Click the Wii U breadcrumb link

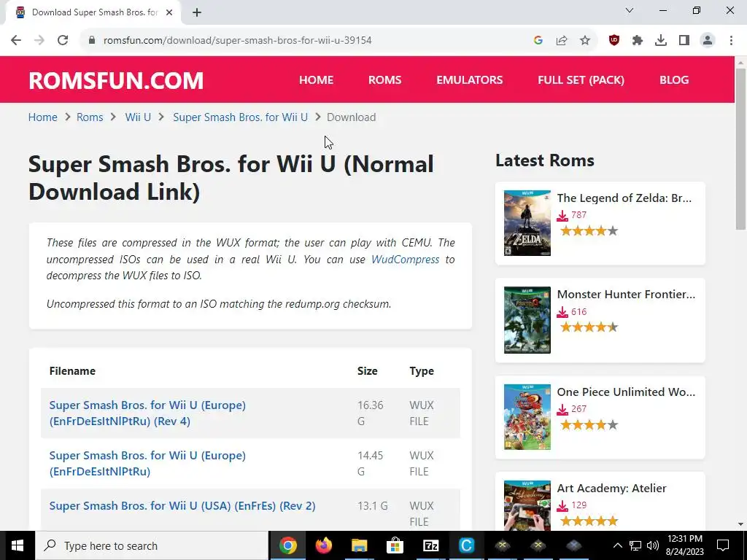[138, 117]
